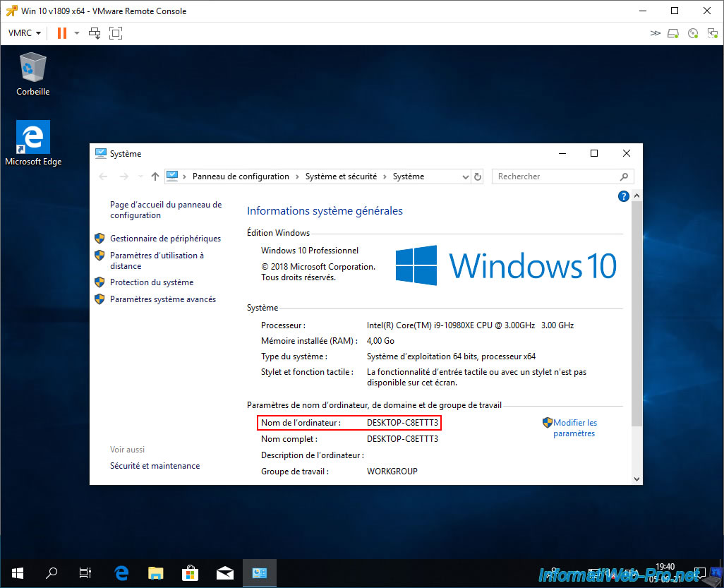Select the Nom de l'ordinateur value DESKTOP-C8ETTT3
The height and width of the screenshot is (588, 724).
[x=402, y=423]
